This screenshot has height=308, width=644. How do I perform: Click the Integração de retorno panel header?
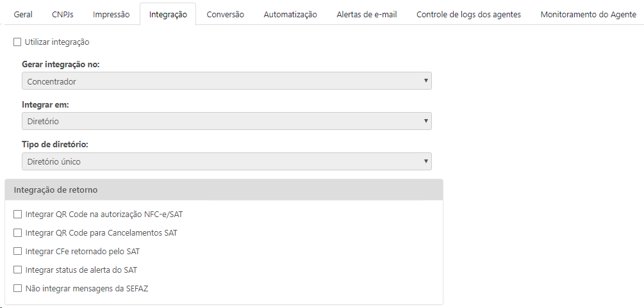(x=224, y=190)
